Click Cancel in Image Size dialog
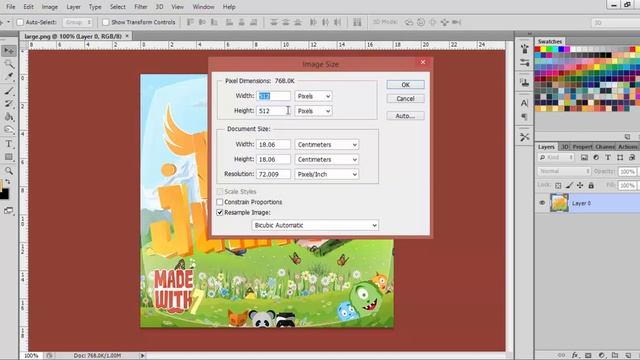This screenshot has height=360, width=640. (x=405, y=99)
